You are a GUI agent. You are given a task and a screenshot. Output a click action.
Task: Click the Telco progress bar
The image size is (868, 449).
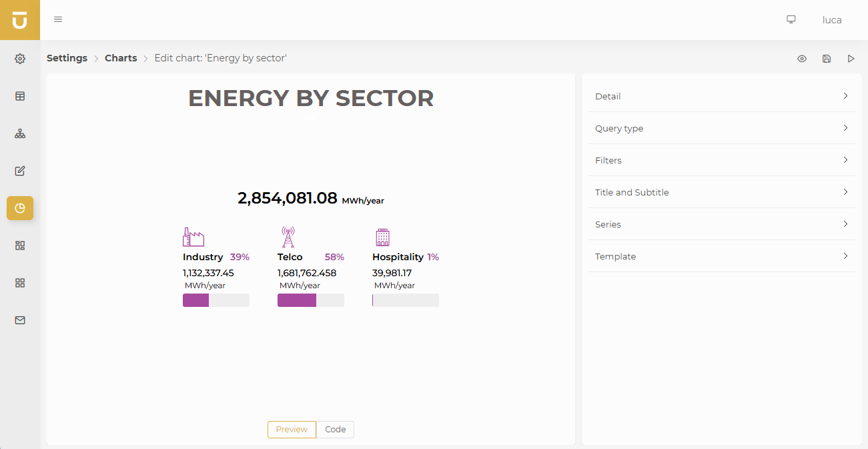[311, 300]
